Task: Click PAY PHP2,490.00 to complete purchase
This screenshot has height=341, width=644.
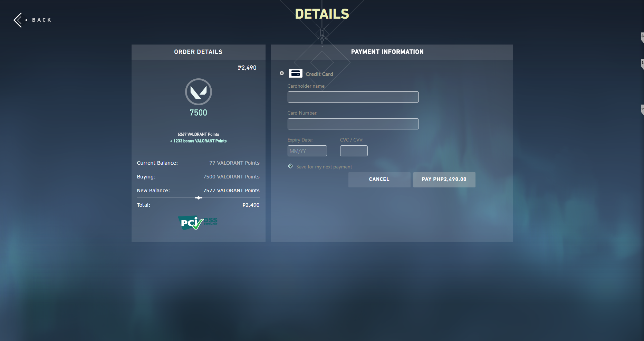Action: click(444, 179)
